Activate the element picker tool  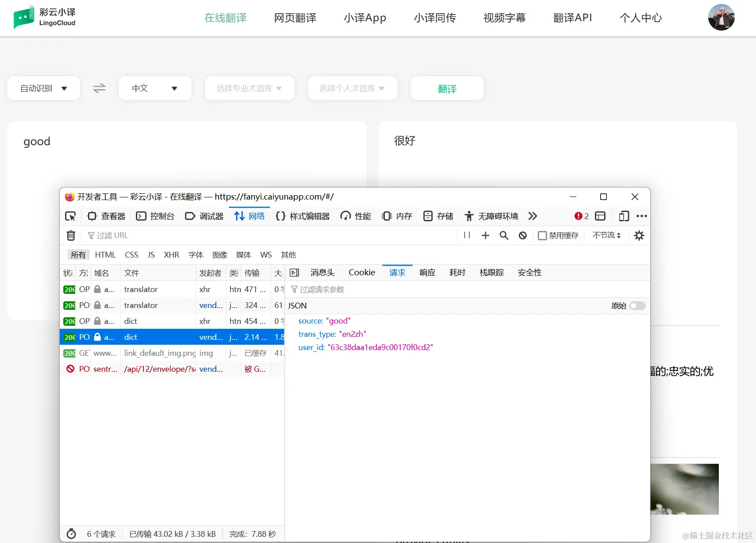(70, 216)
